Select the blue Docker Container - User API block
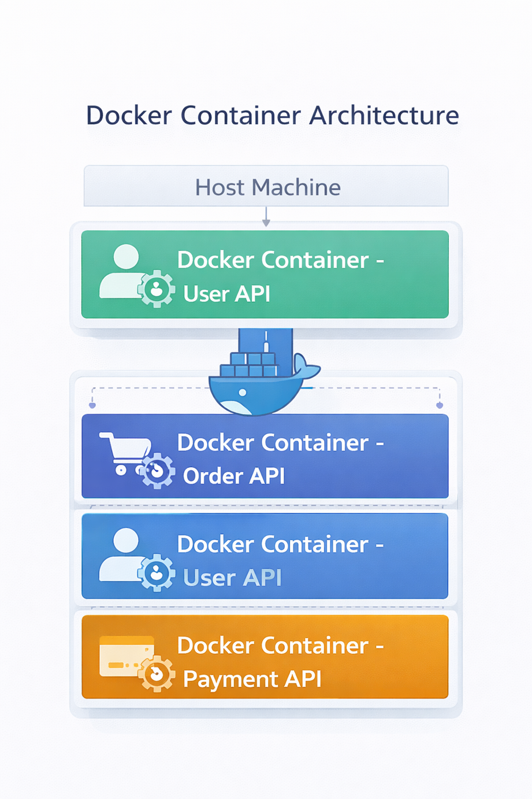Screen dimensions: 532x799 [265, 556]
